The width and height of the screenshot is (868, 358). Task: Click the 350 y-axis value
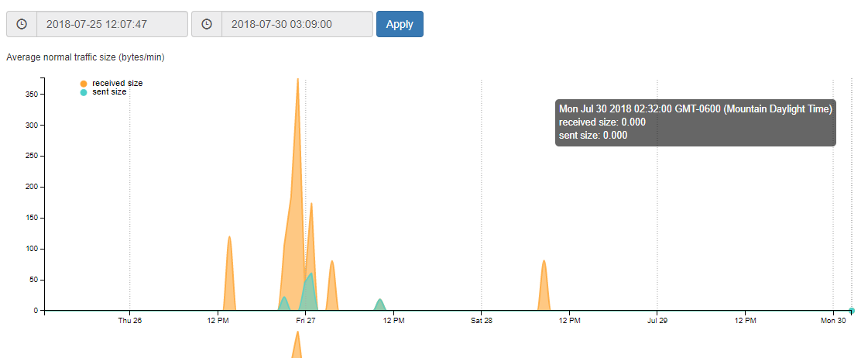tap(30, 95)
